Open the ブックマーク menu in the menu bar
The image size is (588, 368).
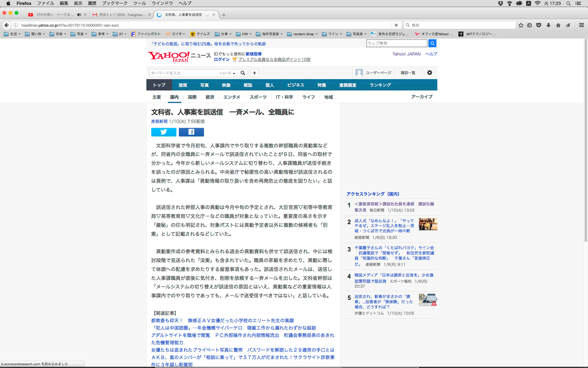[x=115, y=3]
